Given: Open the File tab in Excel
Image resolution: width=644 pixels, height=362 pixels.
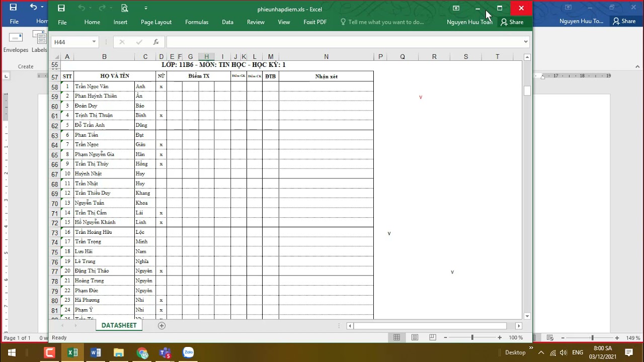Looking at the screenshot, I should point(62,22).
